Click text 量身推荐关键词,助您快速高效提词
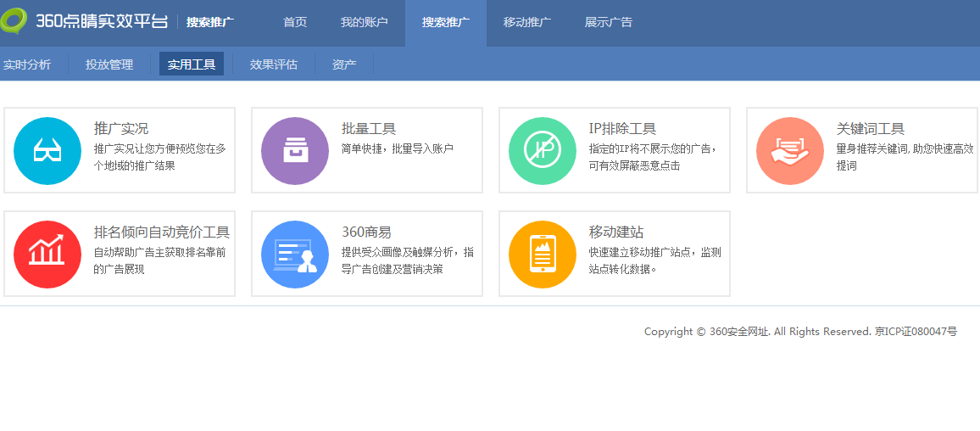 tap(905, 157)
